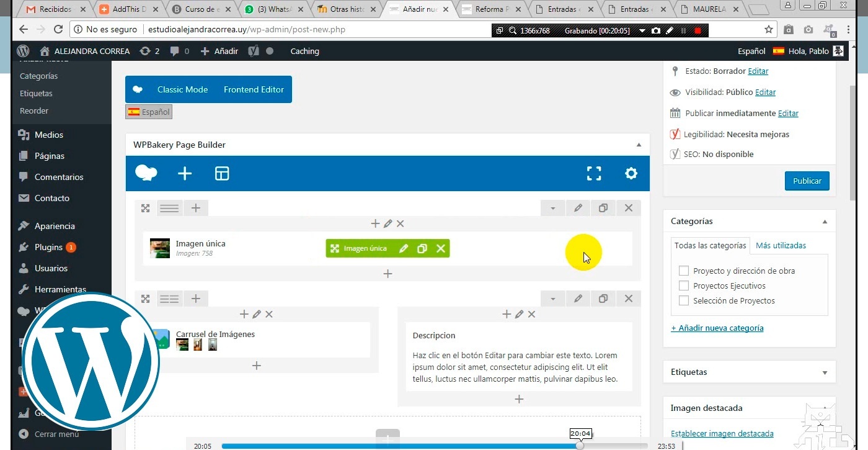Remove Imagen única via green X icon
Viewport: 868px width, 450px height.
[441, 248]
